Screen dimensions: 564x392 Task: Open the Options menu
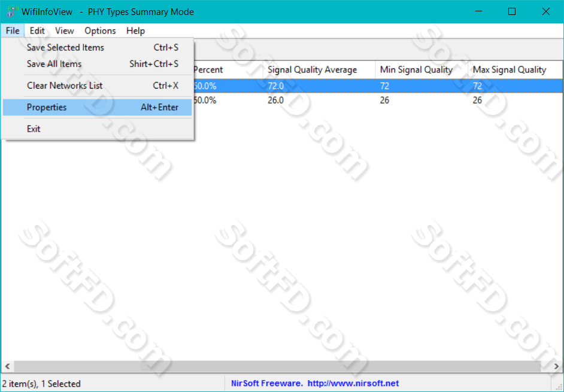100,31
